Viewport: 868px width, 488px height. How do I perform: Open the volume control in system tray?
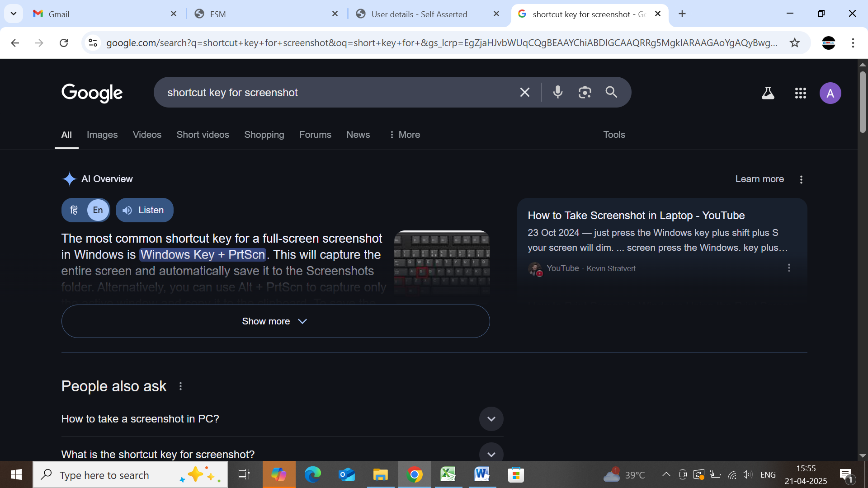tap(747, 475)
